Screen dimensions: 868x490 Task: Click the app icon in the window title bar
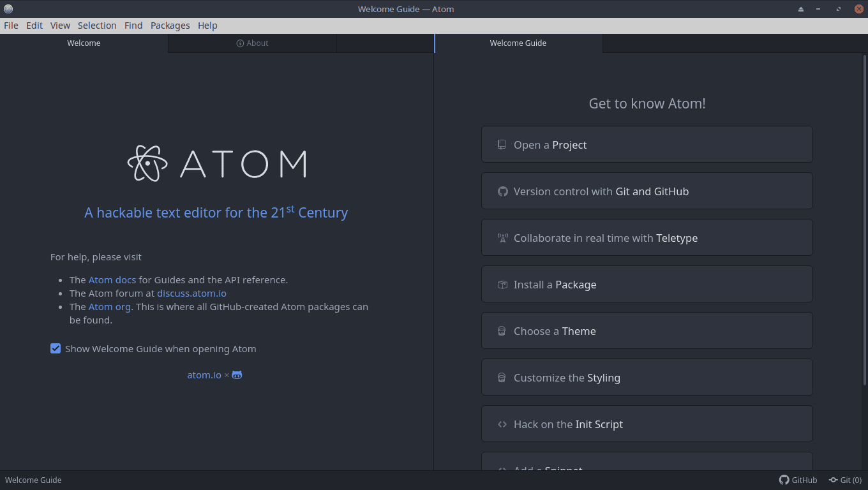[8, 9]
